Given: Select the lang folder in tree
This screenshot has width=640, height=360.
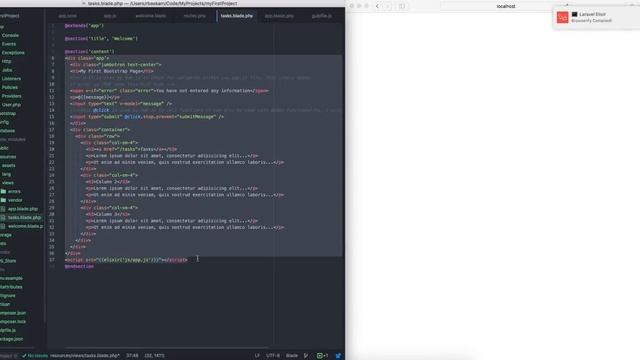Looking at the screenshot, I should [x=7, y=174].
